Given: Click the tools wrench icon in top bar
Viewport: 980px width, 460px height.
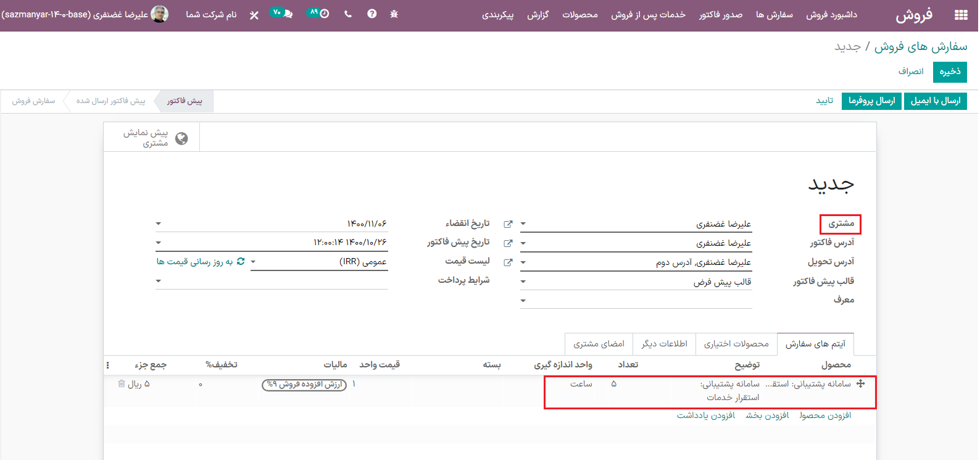Looking at the screenshot, I should point(254,15).
